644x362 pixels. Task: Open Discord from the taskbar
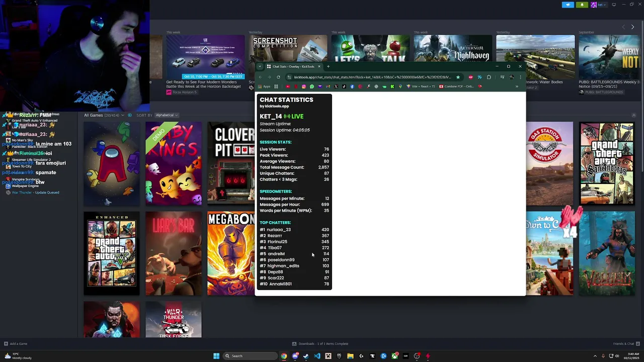coord(295,356)
